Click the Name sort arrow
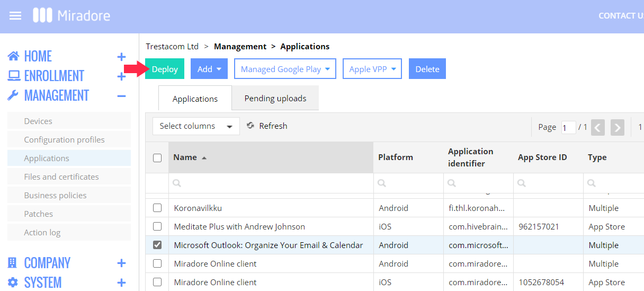The height and width of the screenshot is (291, 644). click(204, 158)
